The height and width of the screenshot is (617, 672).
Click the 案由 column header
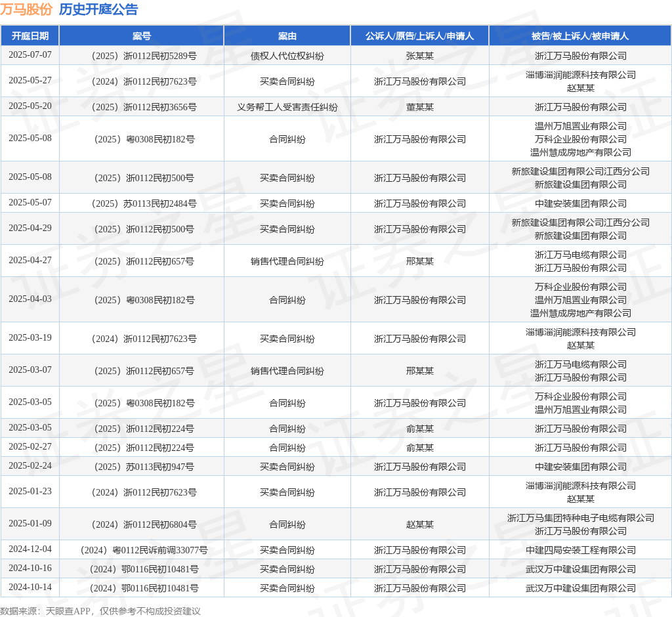click(287, 36)
